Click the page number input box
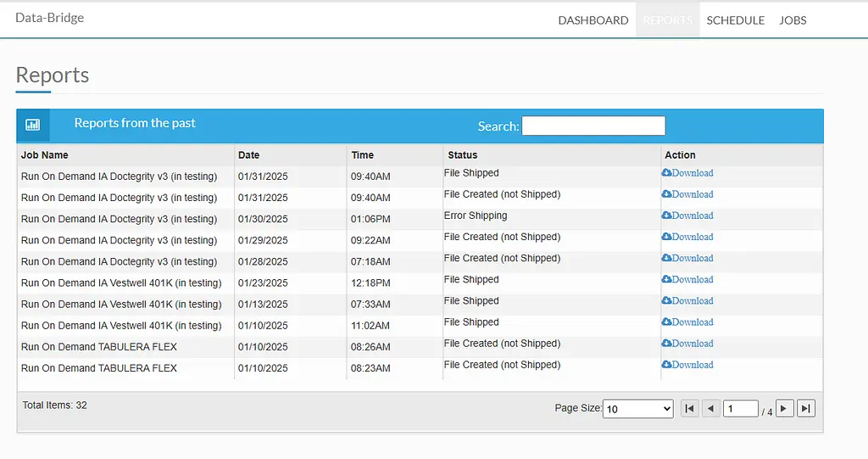This screenshot has height=459, width=868. coord(741,409)
